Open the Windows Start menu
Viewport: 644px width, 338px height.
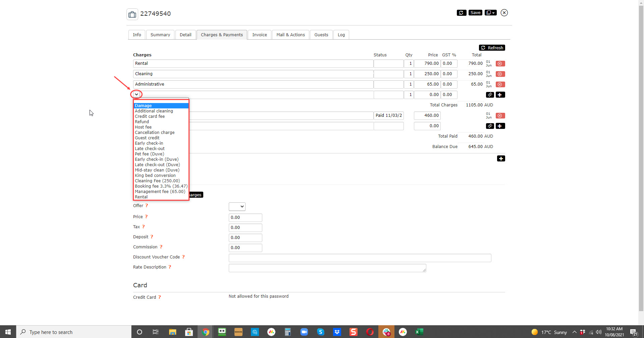(x=8, y=332)
